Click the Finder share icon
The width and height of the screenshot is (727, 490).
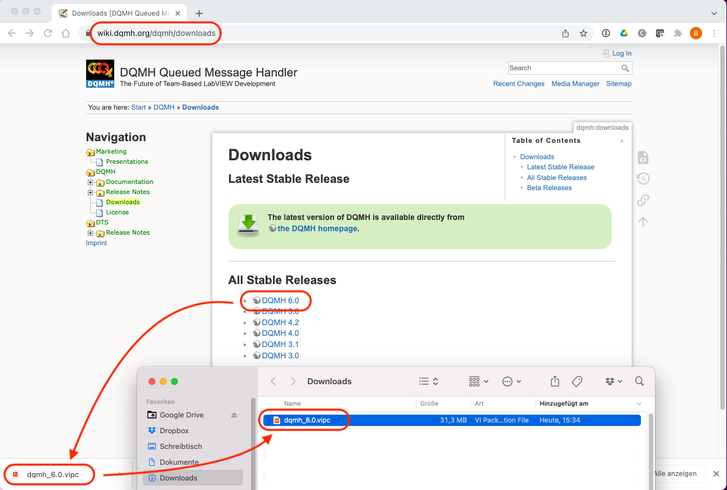coord(555,381)
